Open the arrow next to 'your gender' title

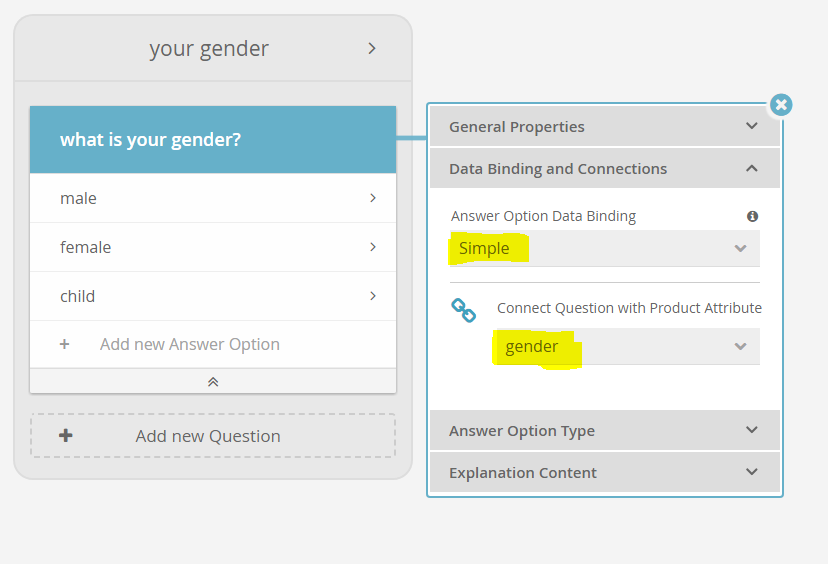[372, 49]
